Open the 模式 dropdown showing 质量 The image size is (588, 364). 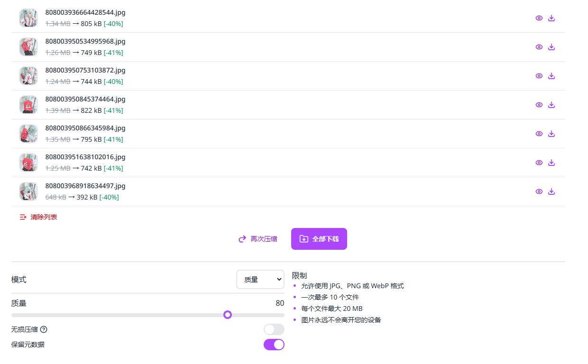click(x=260, y=280)
